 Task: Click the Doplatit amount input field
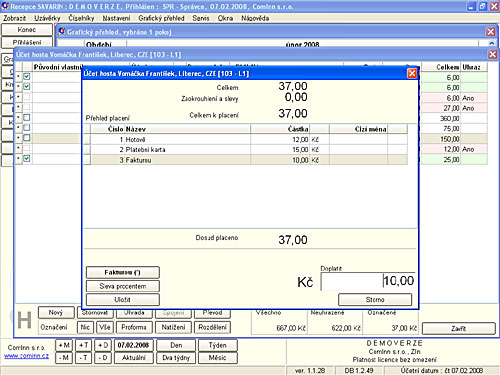coord(368,281)
